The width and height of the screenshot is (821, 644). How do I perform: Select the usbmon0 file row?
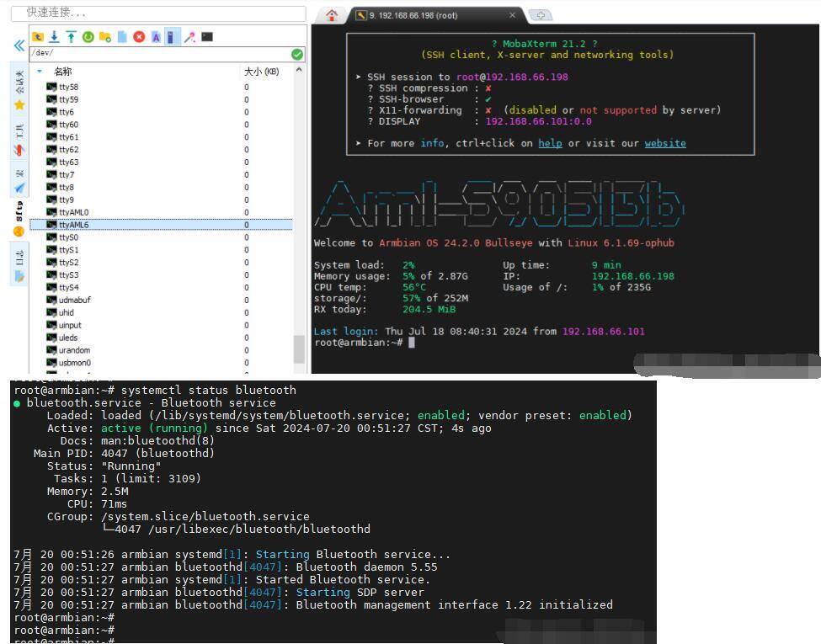tap(162, 364)
